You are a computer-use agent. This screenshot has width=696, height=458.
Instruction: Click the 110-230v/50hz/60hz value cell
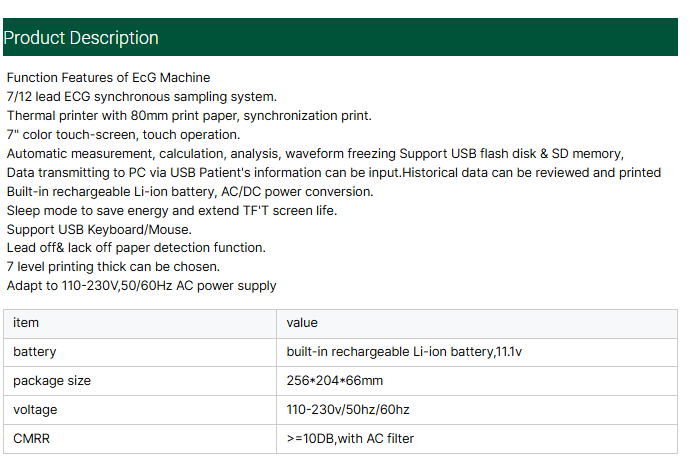476,410
